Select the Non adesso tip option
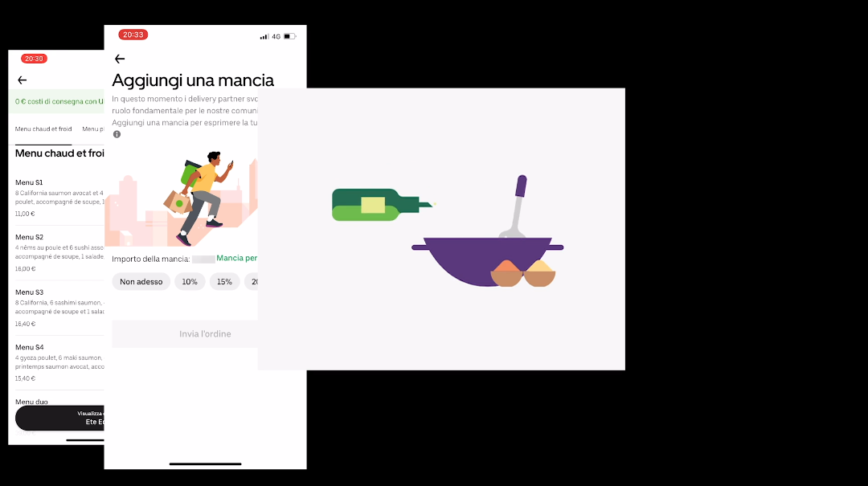This screenshot has width=868, height=486. coord(141,282)
